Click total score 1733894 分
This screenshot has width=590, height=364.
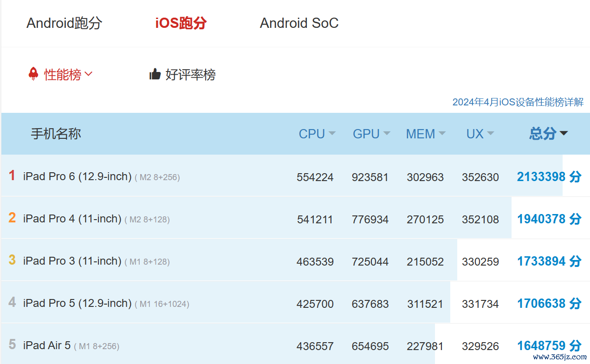(x=549, y=261)
